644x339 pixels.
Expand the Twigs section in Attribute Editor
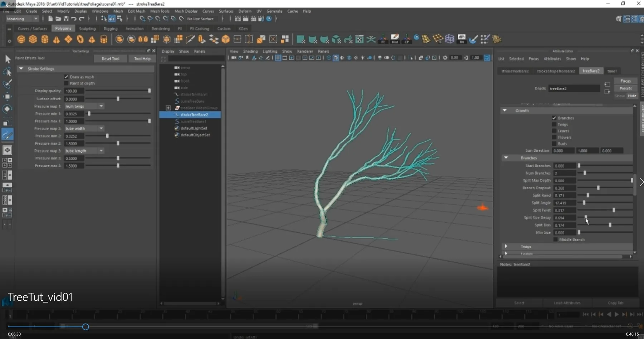[x=506, y=246]
